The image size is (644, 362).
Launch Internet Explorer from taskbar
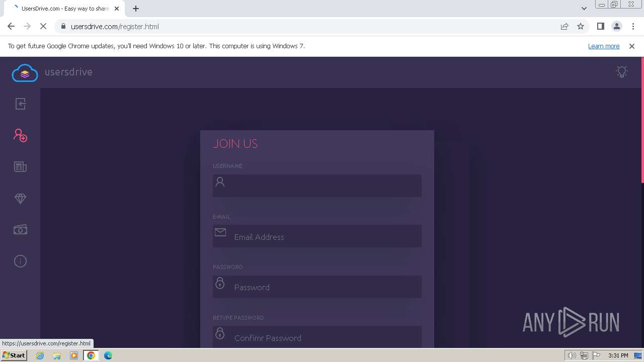pos(40,355)
